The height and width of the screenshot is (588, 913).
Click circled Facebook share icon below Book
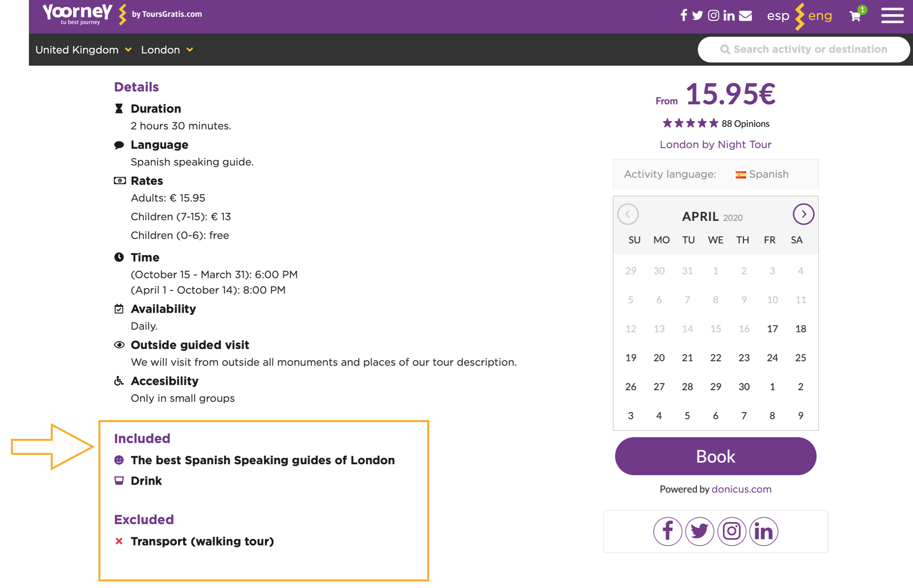(668, 531)
